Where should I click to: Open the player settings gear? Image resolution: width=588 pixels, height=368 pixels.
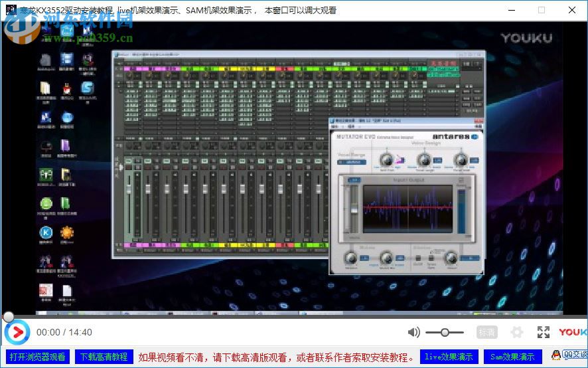point(517,332)
